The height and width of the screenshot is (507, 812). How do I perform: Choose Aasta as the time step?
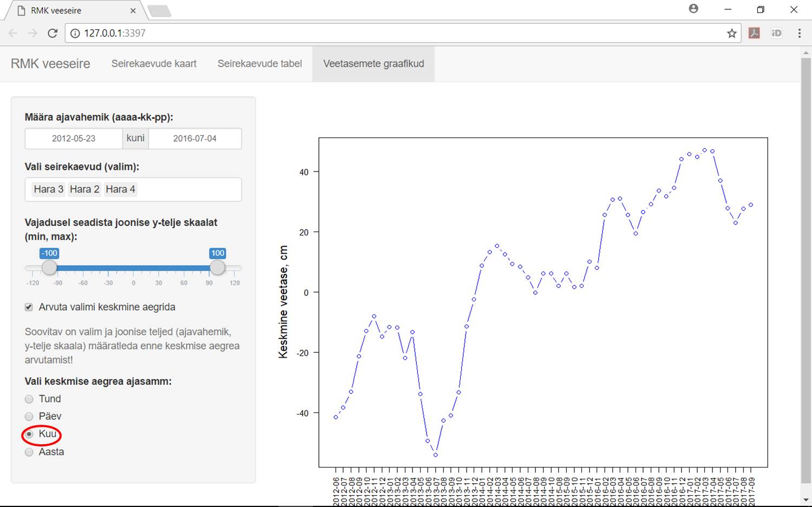coord(29,452)
